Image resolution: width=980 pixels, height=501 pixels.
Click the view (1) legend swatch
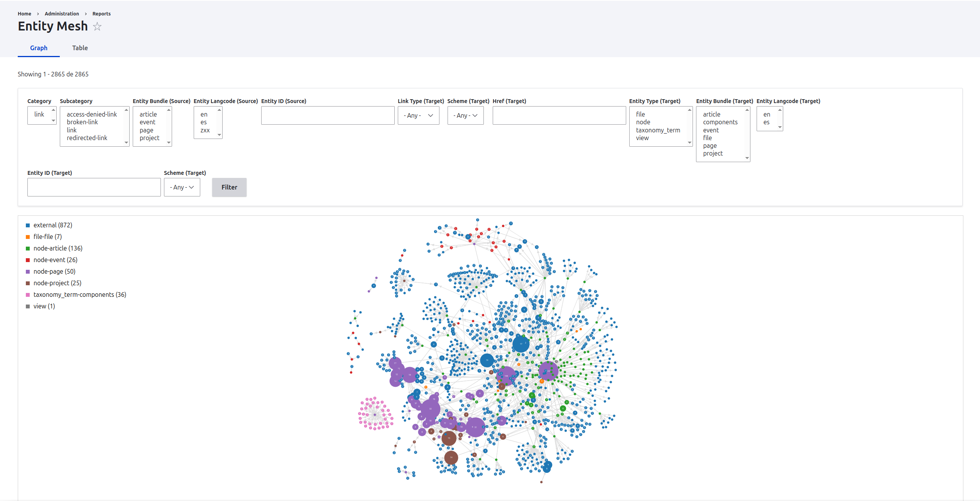click(x=28, y=306)
